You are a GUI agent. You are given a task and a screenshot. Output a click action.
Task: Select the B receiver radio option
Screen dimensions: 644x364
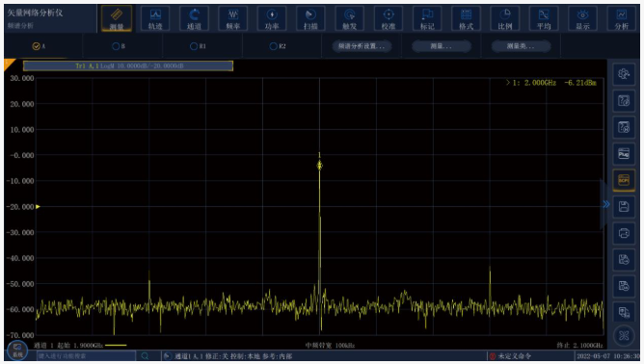pos(119,46)
